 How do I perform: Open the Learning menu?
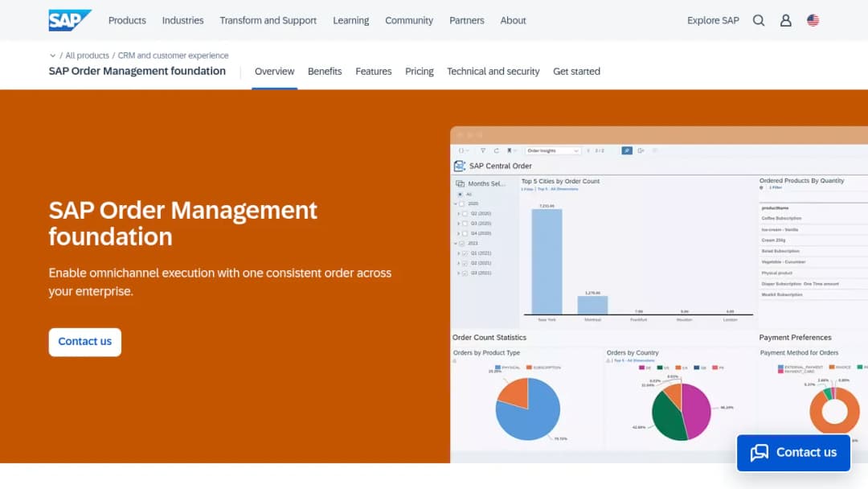351,20
